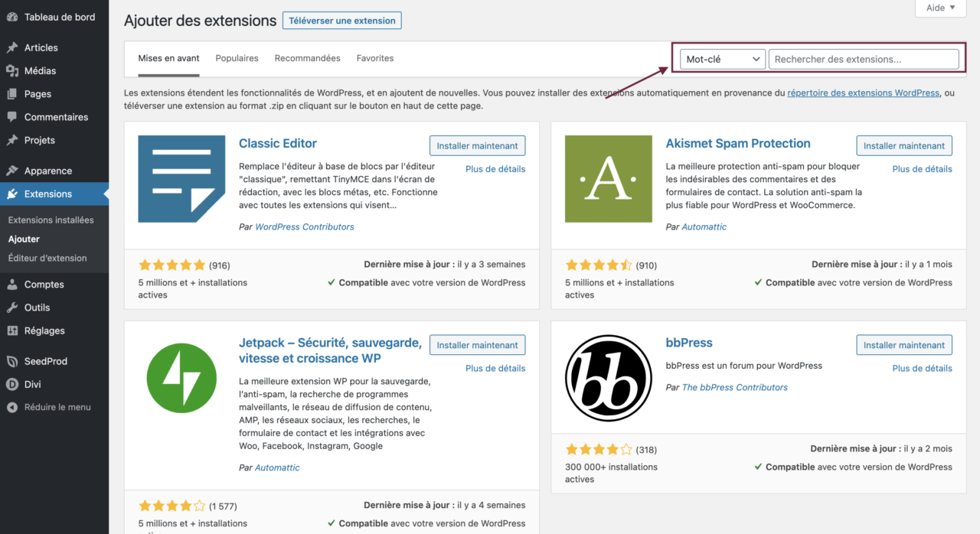Click the Divi icon in the sidebar
Image resolution: width=980 pixels, height=534 pixels.
[12, 384]
